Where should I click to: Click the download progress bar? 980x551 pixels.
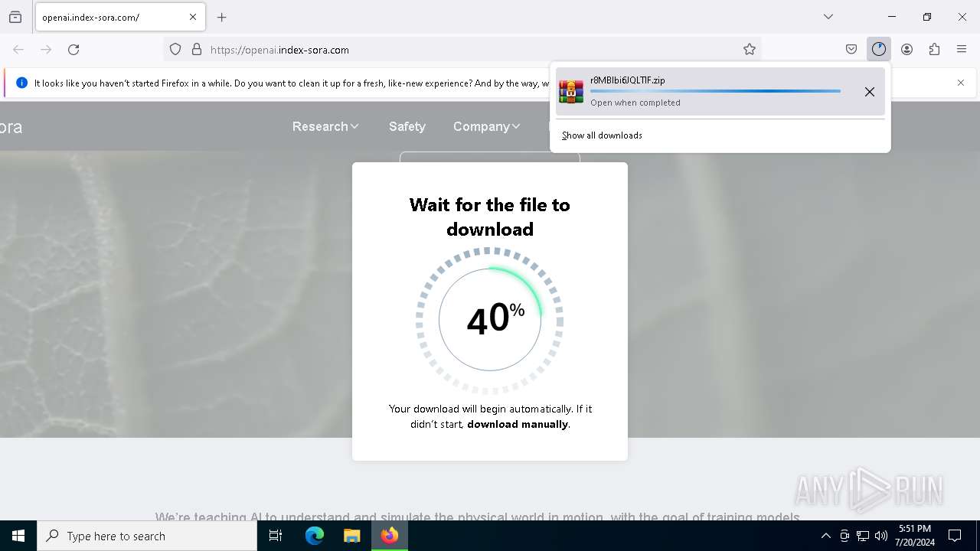(x=715, y=91)
